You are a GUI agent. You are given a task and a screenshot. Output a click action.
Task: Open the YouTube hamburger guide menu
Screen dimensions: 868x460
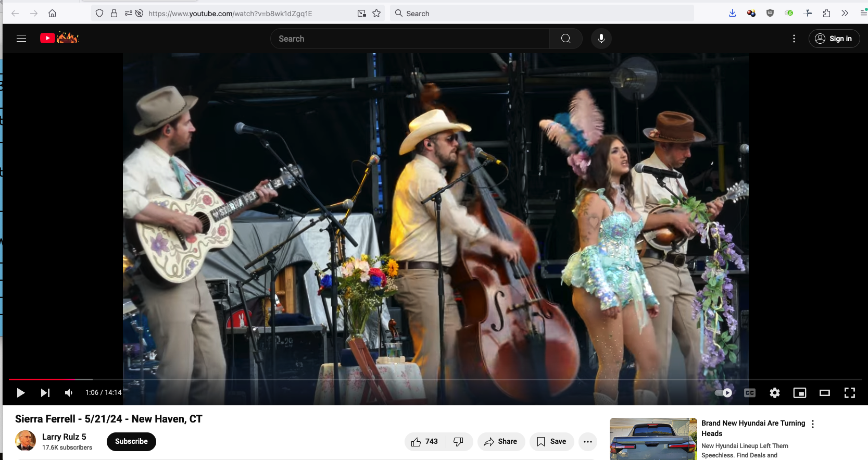click(21, 39)
